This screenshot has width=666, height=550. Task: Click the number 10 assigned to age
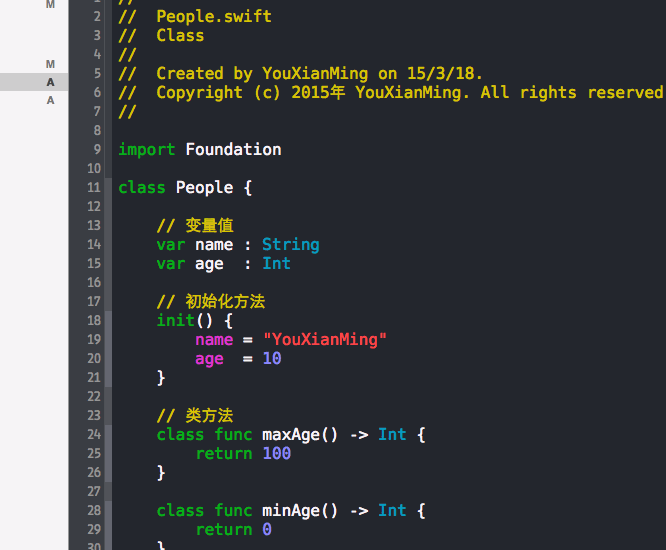point(272,358)
